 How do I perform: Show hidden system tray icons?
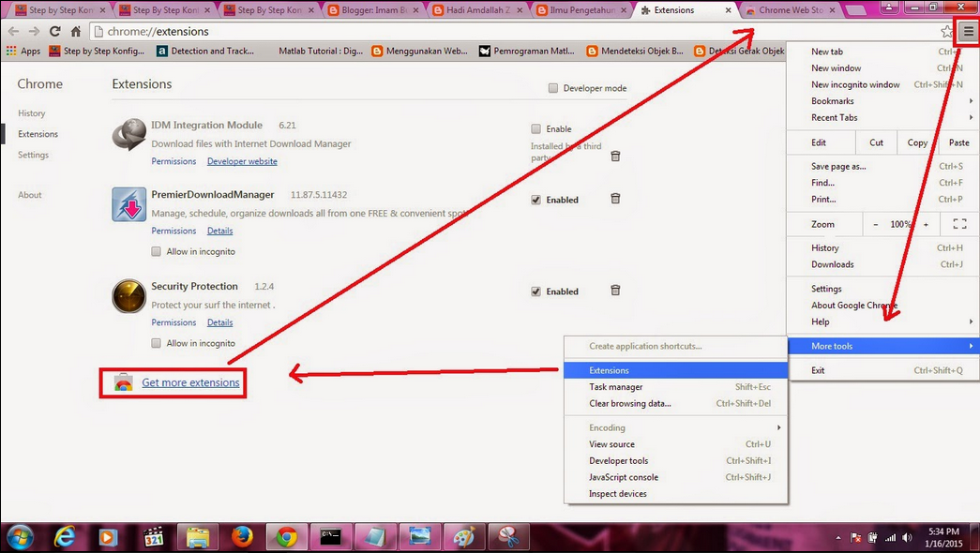(x=838, y=537)
